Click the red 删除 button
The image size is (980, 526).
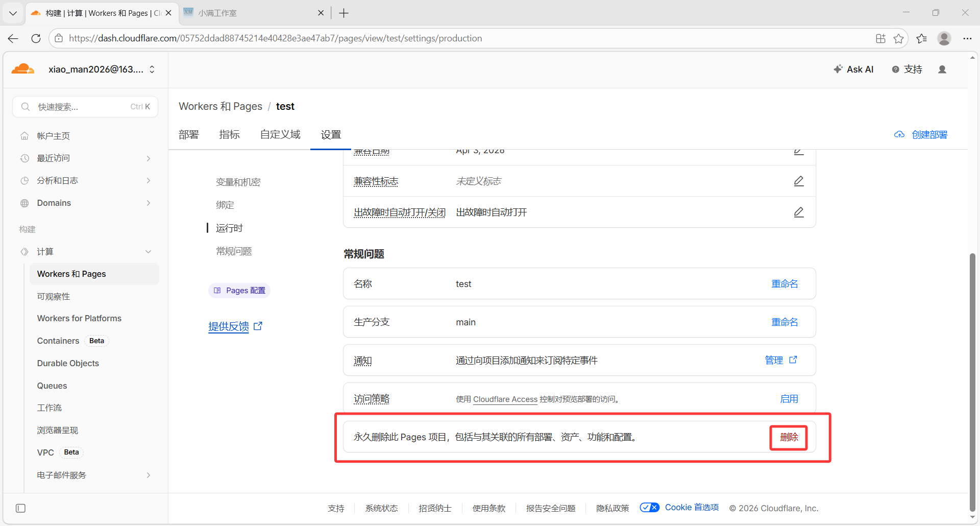789,437
